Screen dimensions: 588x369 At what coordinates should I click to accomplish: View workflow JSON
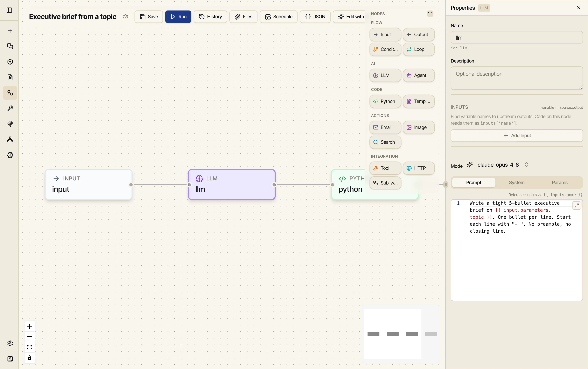pos(315,17)
